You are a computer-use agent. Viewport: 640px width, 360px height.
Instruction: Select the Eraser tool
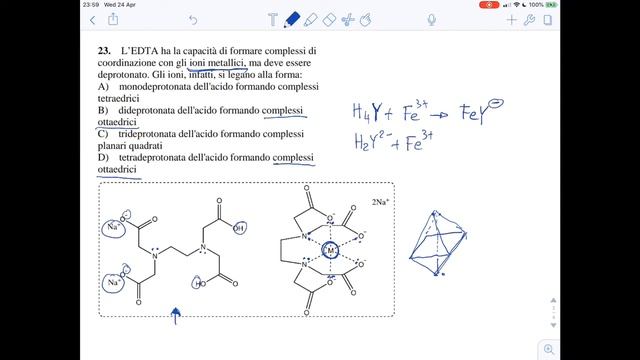(329, 20)
